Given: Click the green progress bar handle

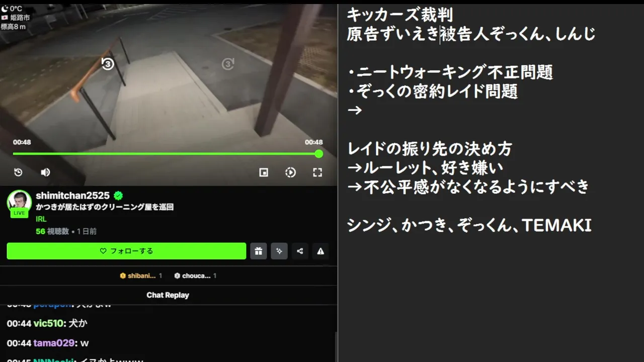Looking at the screenshot, I should click(x=318, y=154).
